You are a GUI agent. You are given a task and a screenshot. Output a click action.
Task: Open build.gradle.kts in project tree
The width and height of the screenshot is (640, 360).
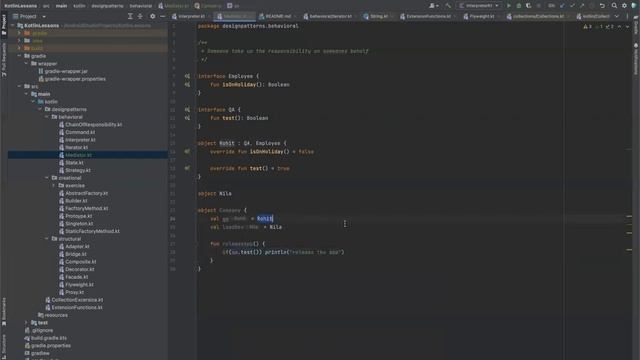(49, 338)
